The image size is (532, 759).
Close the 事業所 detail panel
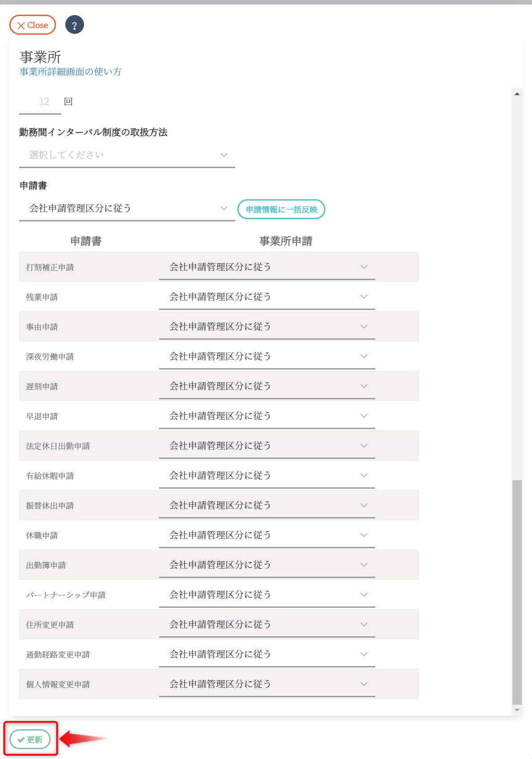[x=32, y=25]
